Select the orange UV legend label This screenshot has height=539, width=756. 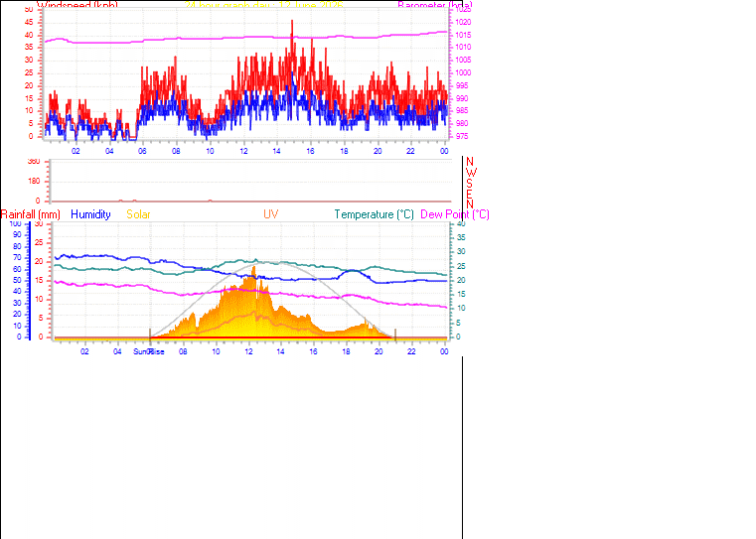click(271, 214)
